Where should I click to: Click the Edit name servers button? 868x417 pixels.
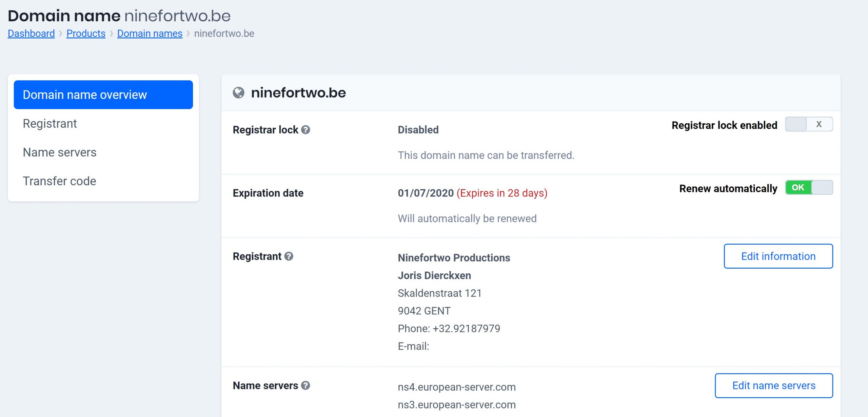pos(774,385)
